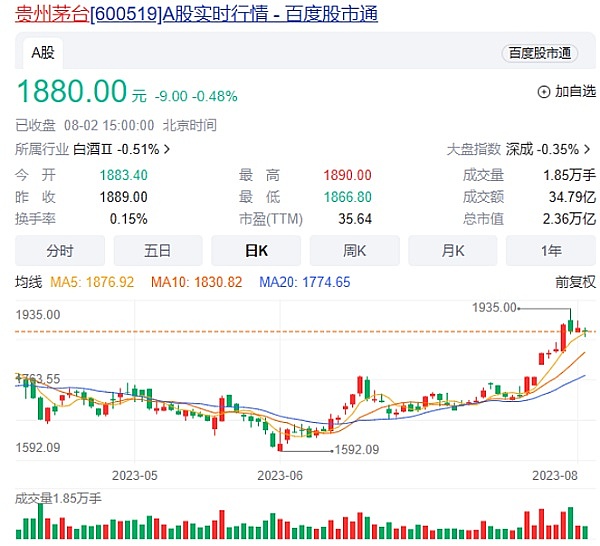Expand the 深成 index chevron
The image size is (600, 546).
coord(587,149)
